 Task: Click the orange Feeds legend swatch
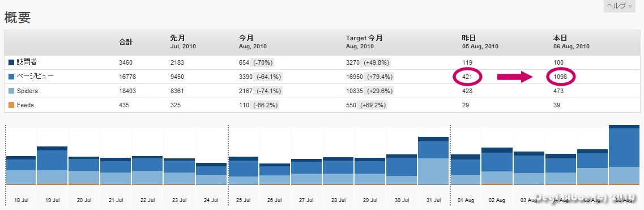[x=11, y=105]
